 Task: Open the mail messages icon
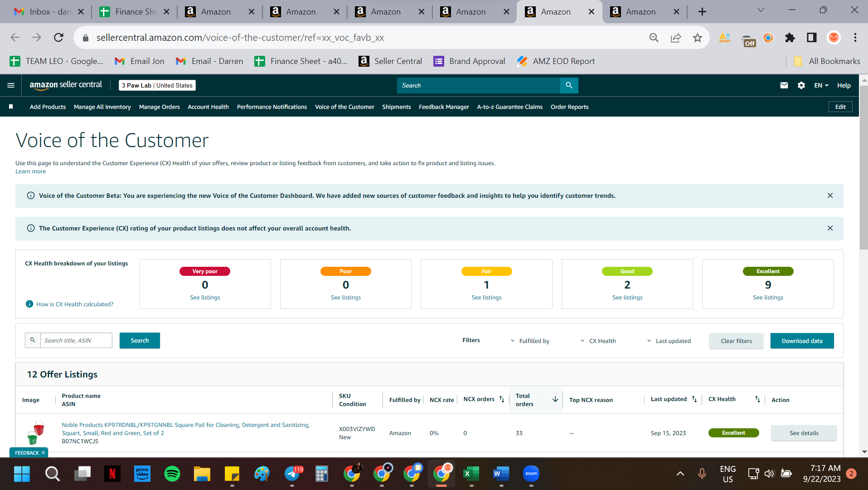[784, 85]
